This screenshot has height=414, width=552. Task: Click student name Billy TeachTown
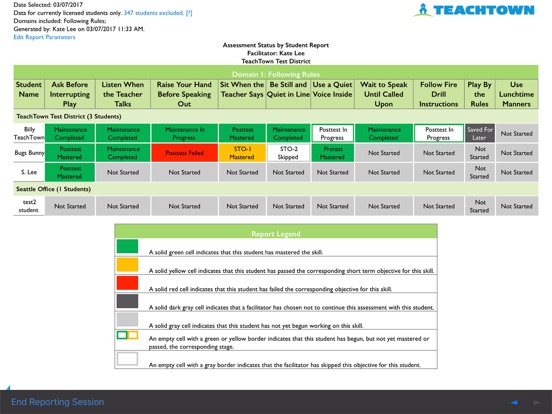click(29, 133)
